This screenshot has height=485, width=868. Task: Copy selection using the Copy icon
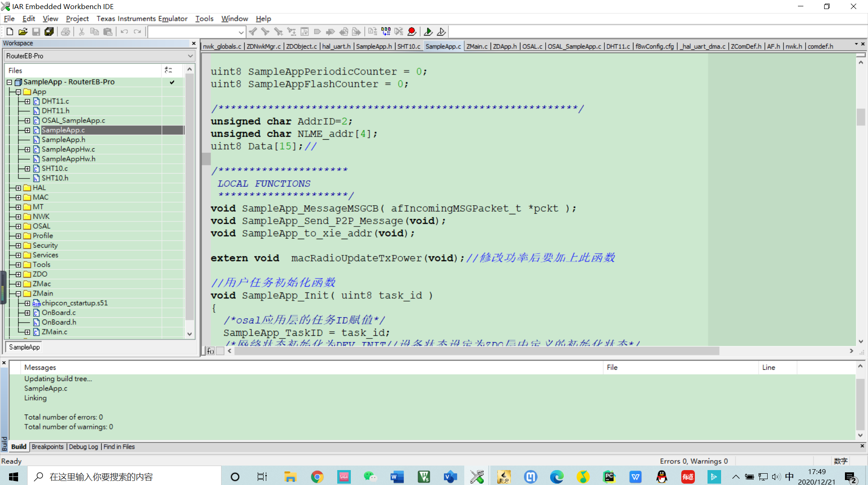point(94,32)
